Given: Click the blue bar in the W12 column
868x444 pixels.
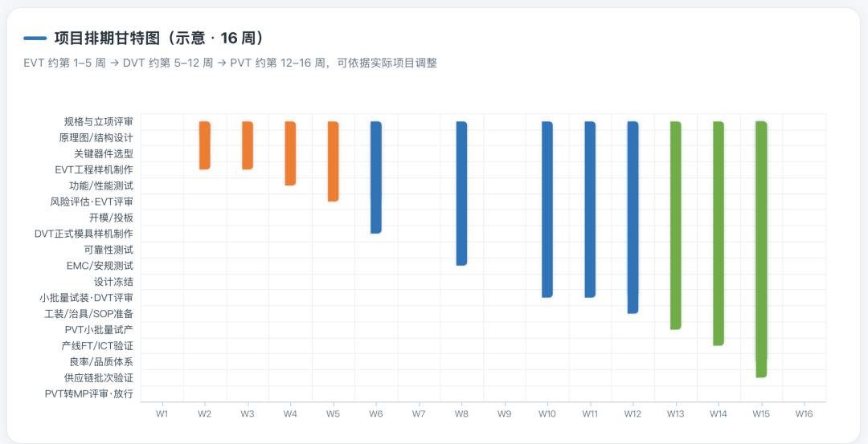Looking at the screenshot, I should (x=633, y=218).
